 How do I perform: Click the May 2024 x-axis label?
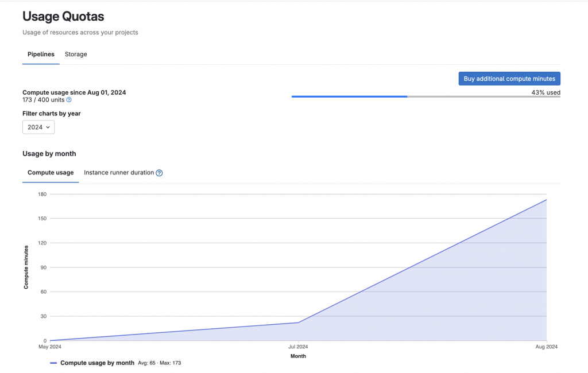pyautogui.click(x=50, y=347)
